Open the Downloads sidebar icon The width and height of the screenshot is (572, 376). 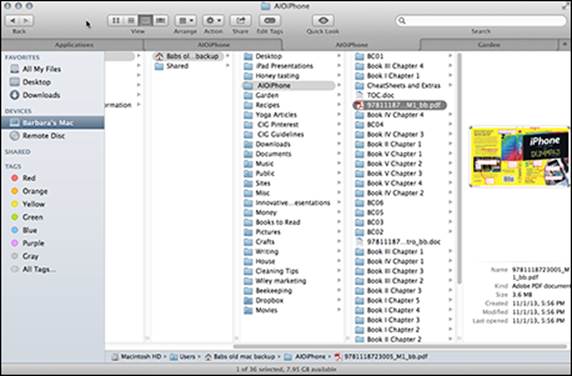click(15, 95)
